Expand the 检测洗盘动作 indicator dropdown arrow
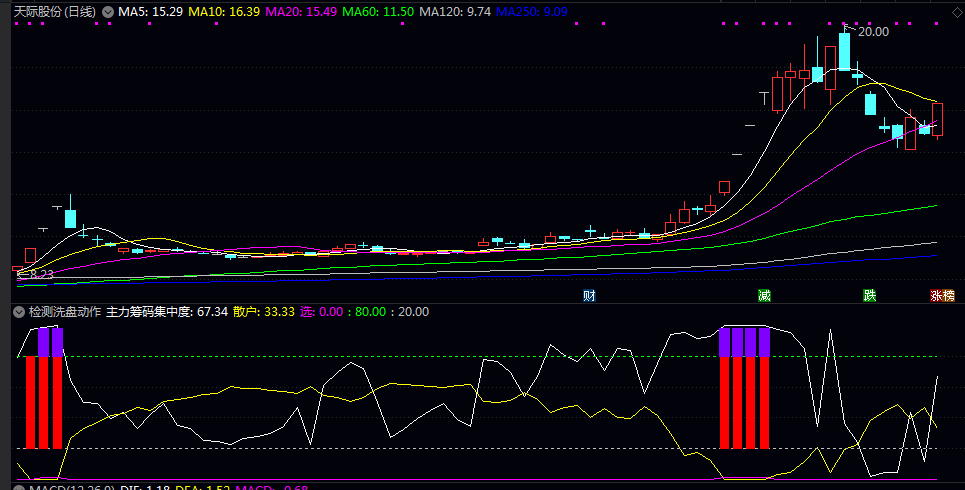 (18, 312)
